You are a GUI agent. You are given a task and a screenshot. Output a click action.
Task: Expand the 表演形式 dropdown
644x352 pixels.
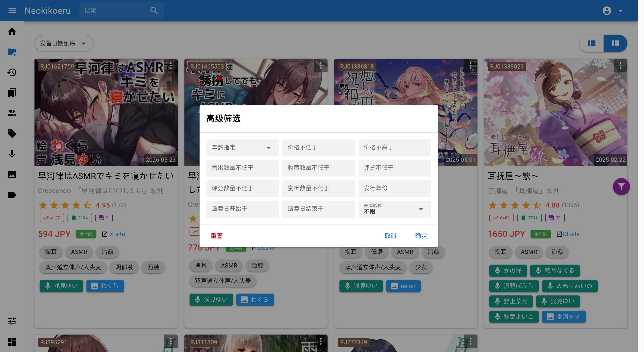click(395, 209)
